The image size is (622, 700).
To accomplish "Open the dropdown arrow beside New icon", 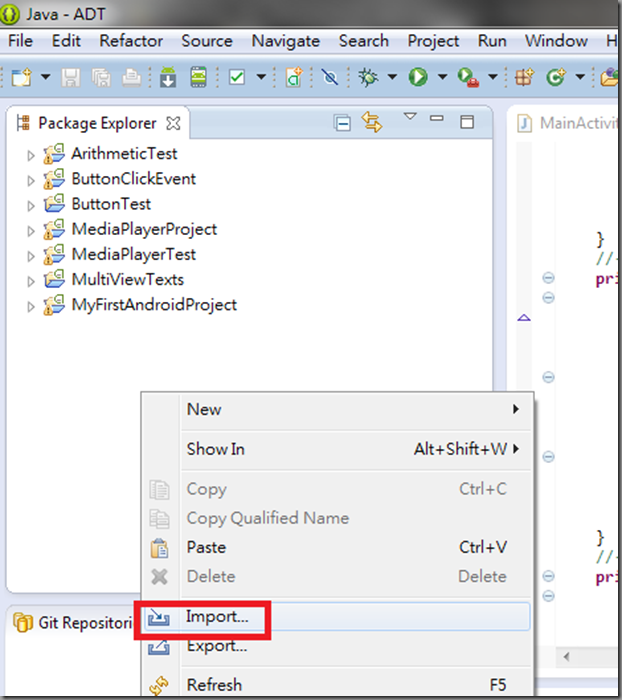I will (x=45, y=77).
